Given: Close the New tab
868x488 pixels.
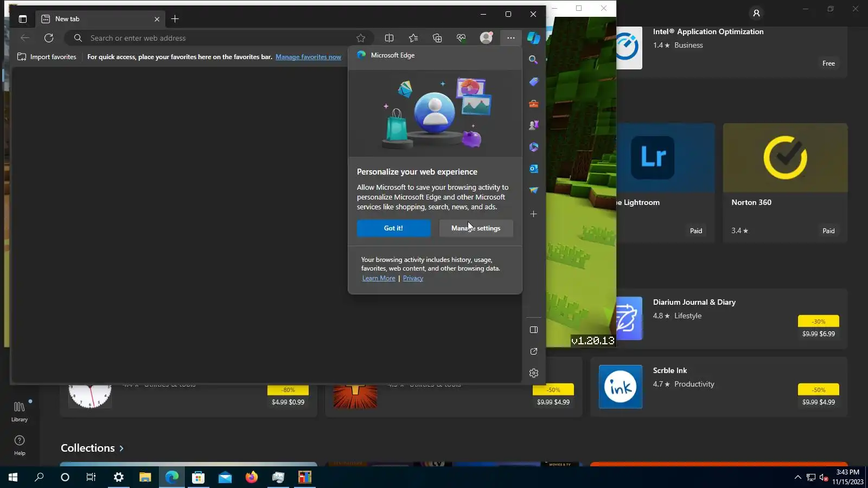Looking at the screenshot, I should (157, 19).
